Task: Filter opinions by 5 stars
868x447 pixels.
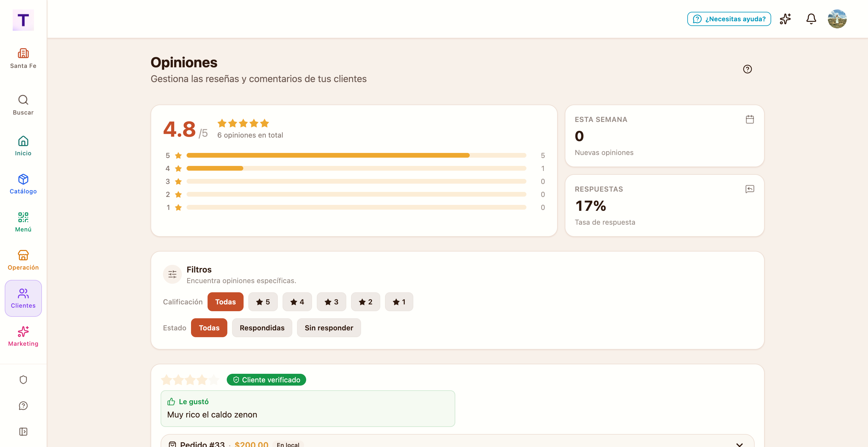Action: point(263,302)
